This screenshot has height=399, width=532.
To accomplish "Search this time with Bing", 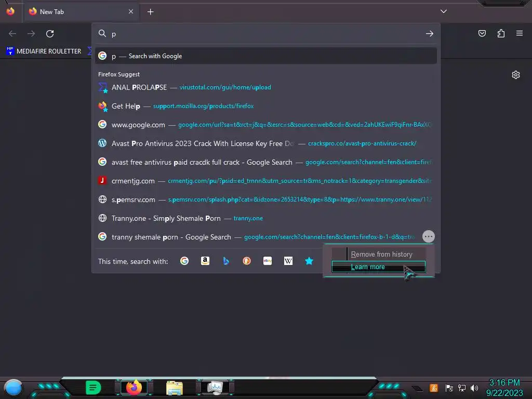I will click(x=226, y=261).
